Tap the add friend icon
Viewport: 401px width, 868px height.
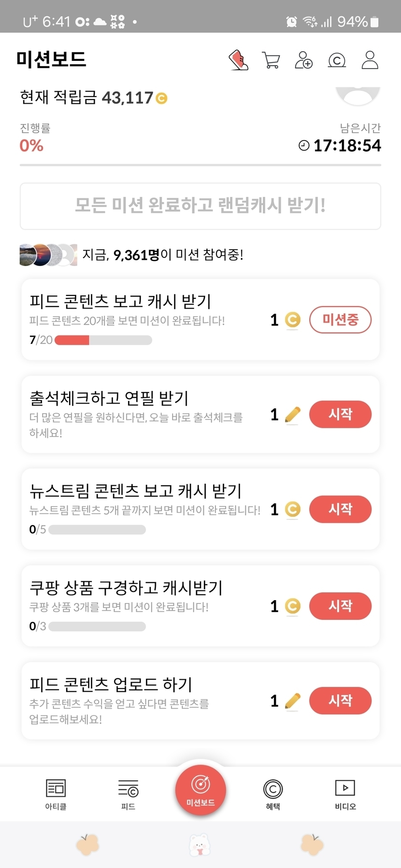303,60
